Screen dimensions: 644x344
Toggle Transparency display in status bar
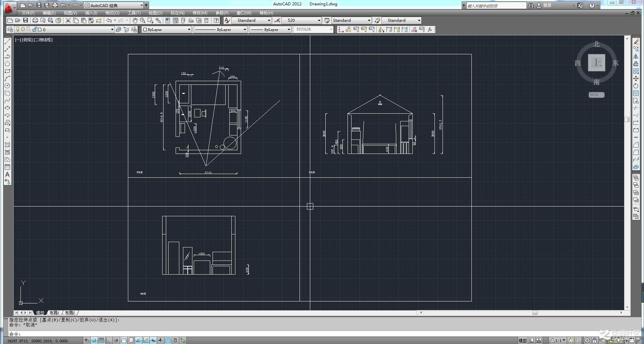(x=168, y=340)
